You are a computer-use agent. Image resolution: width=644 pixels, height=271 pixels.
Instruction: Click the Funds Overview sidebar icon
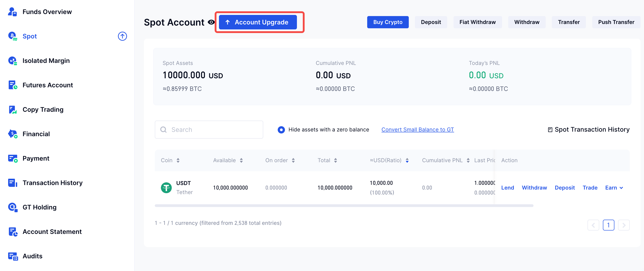point(12,12)
